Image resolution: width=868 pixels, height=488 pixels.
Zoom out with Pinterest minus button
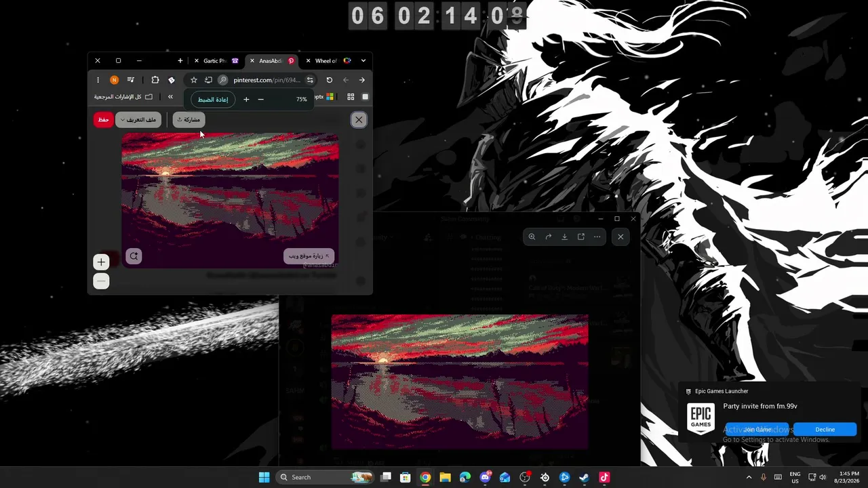click(x=101, y=281)
